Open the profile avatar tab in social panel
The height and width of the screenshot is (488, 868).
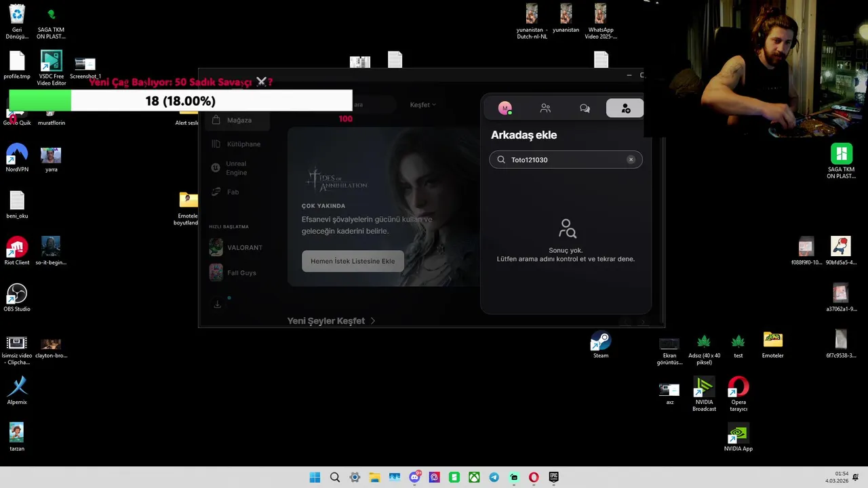point(505,108)
